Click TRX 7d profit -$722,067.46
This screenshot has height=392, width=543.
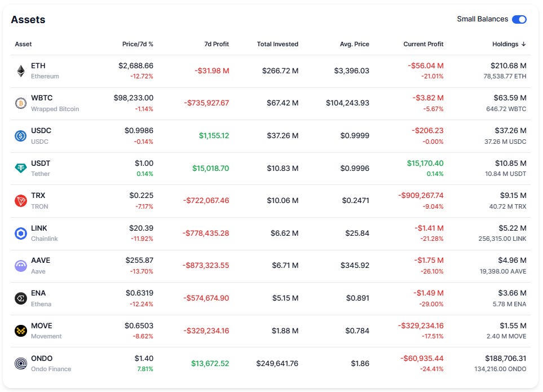tap(206, 200)
